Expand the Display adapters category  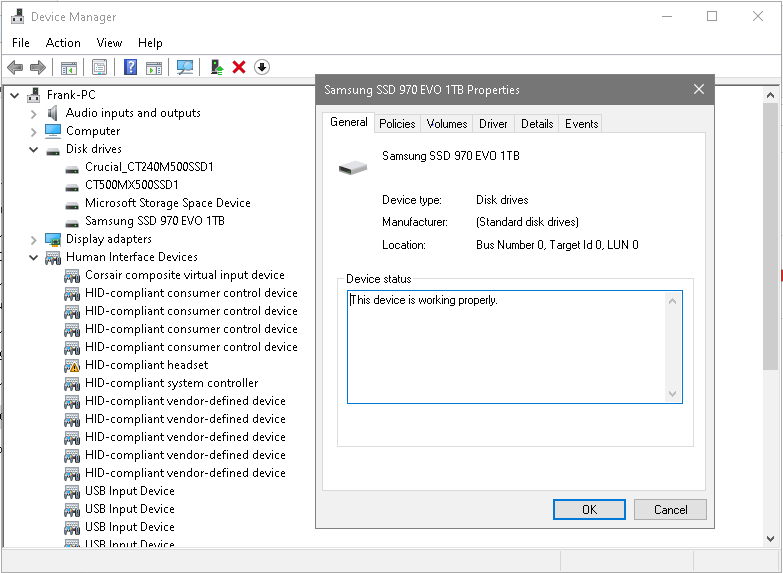33,240
